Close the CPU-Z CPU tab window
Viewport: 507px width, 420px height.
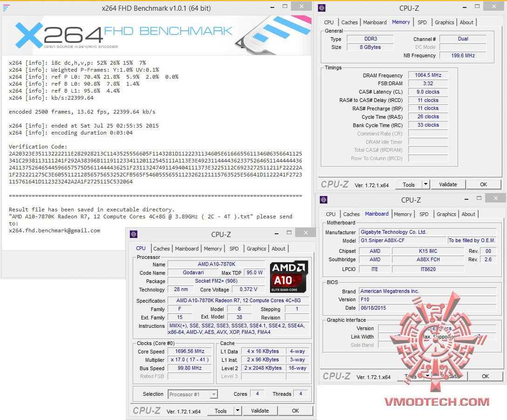(x=305, y=232)
